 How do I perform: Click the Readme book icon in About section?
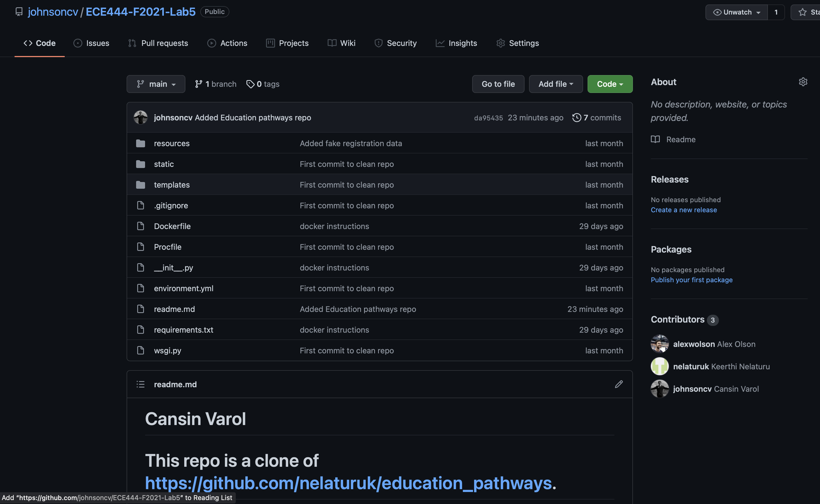pyautogui.click(x=655, y=139)
